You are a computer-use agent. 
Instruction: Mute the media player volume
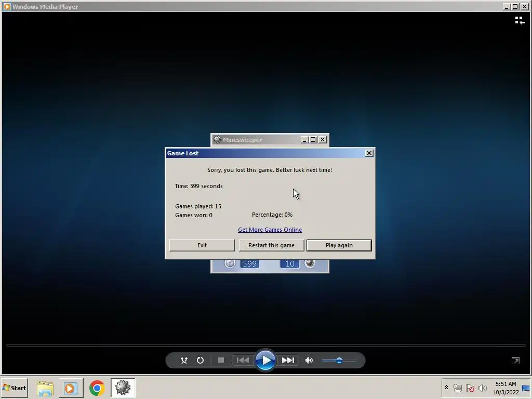309,361
